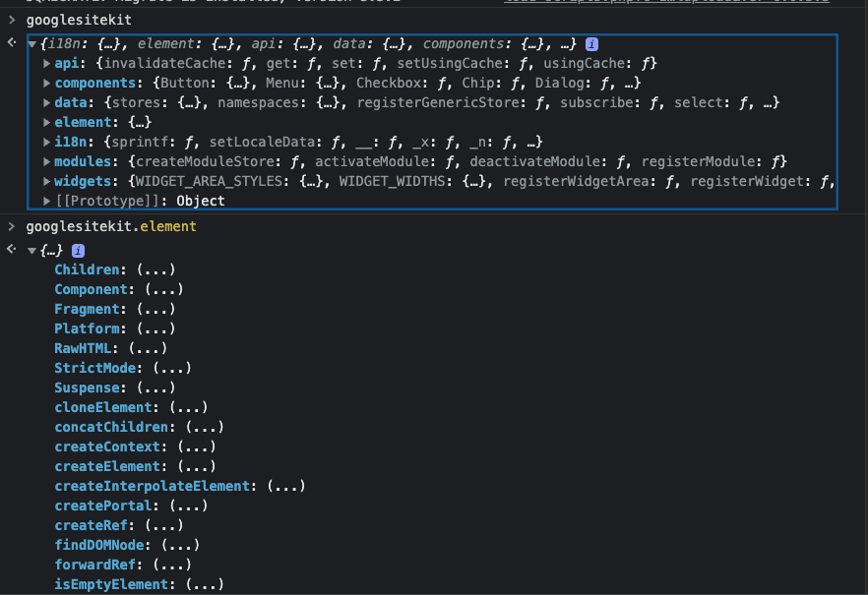Click the prompt arrow before googlesitekit.element
Viewport: 868px width, 595px height.
pos(12,225)
